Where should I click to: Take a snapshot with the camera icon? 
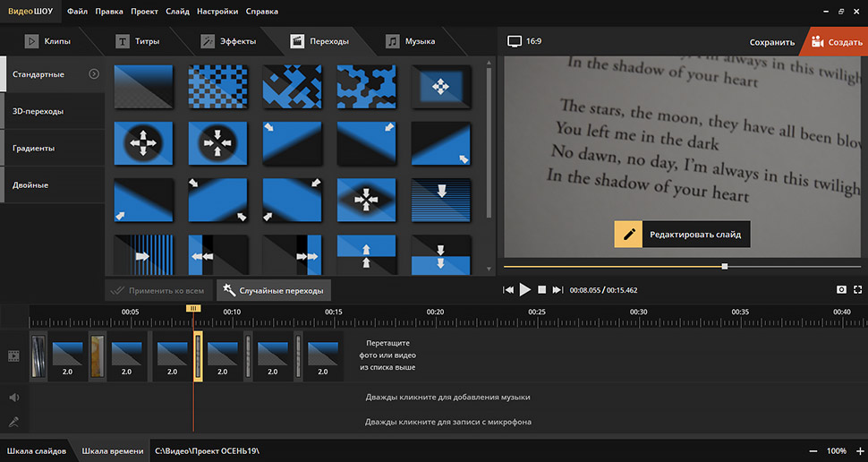tap(841, 290)
